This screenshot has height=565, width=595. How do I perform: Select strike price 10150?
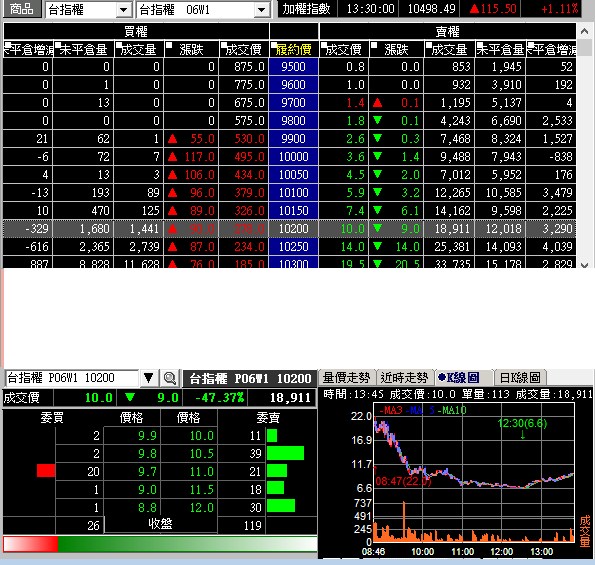point(293,211)
